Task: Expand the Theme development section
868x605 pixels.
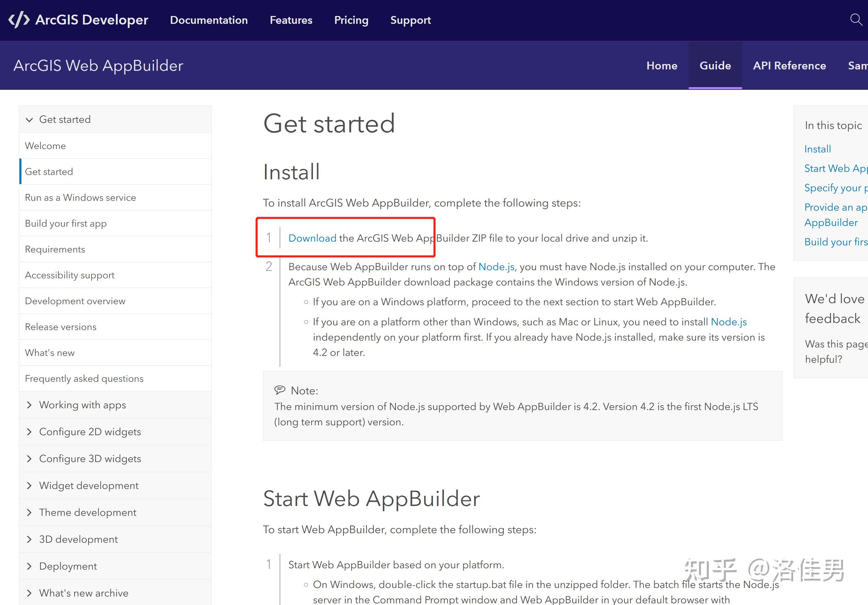Action: (115, 512)
